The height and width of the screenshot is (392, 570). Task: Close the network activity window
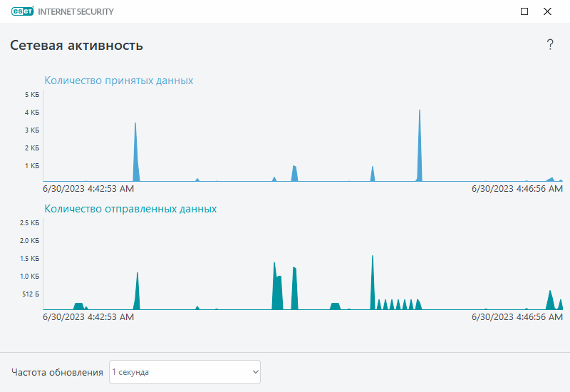547,11
